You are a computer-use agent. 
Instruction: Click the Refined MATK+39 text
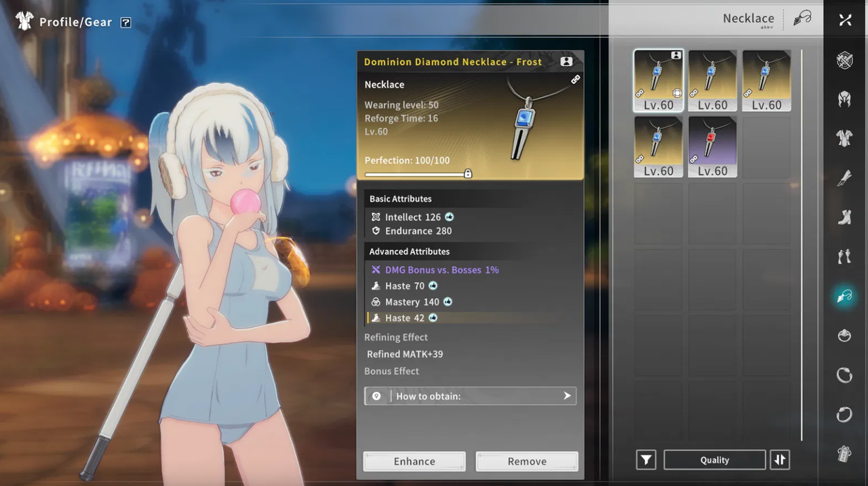tap(405, 354)
